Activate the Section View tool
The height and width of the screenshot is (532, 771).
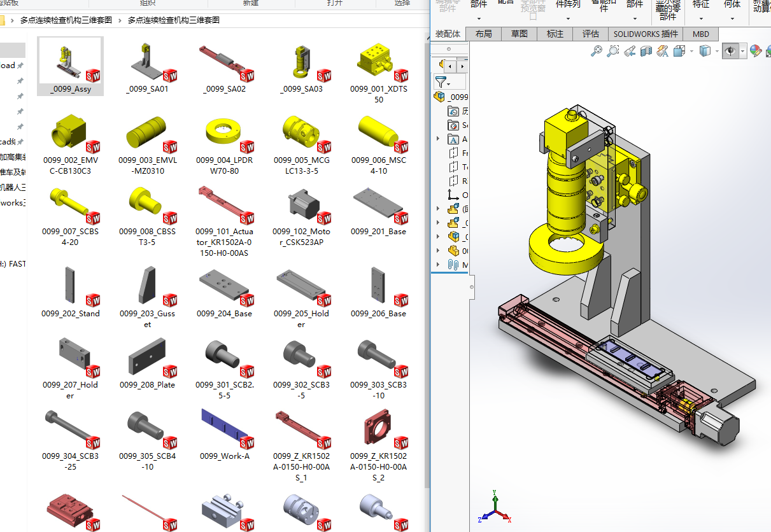pyautogui.click(x=646, y=52)
